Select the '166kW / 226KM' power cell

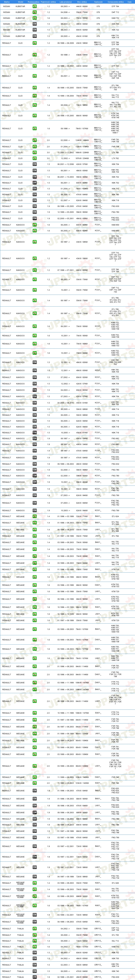[x=82, y=152]
